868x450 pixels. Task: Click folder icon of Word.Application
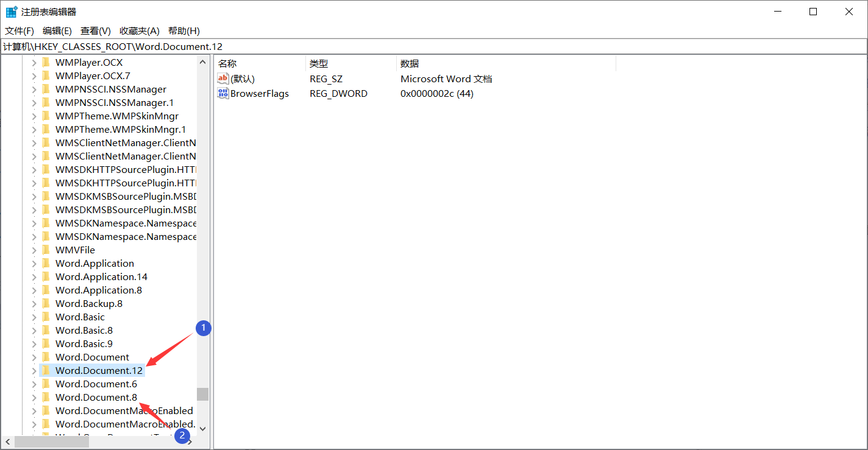pyautogui.click(x=46, y=263)
